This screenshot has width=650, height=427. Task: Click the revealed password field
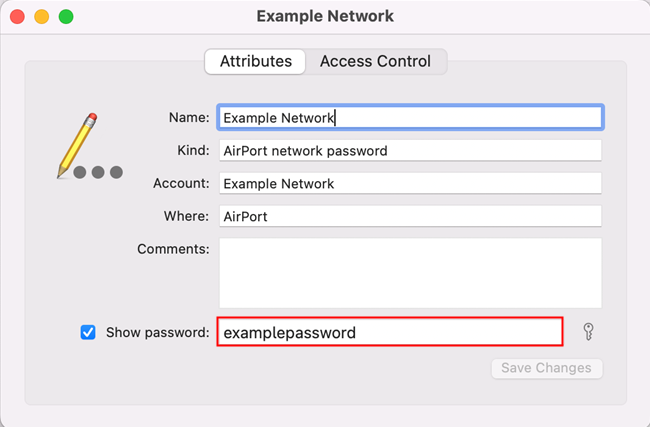coord(390,332)
